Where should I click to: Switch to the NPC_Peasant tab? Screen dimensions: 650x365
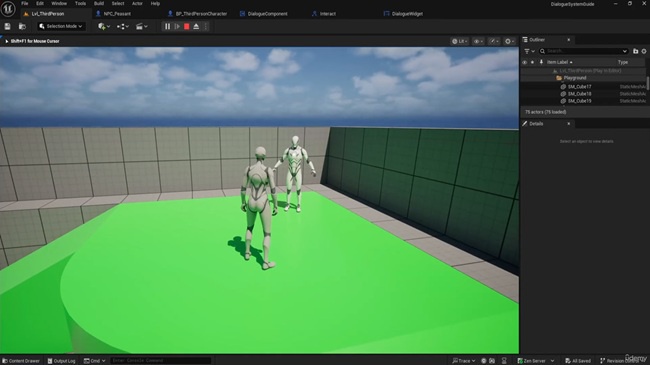117,14
